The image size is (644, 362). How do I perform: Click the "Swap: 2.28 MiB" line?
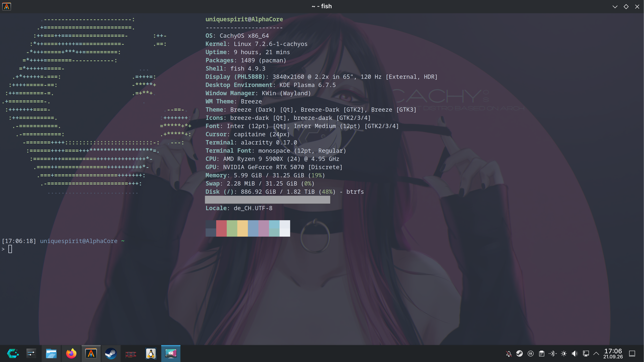(260, 184)
